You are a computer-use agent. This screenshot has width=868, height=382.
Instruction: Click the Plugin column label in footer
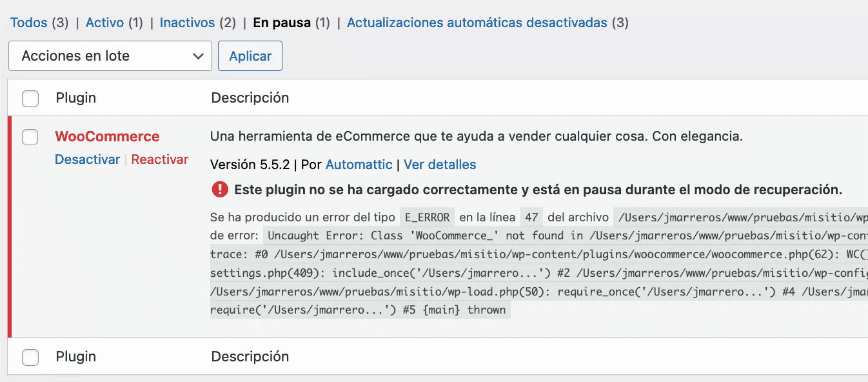tap(76, 356)
